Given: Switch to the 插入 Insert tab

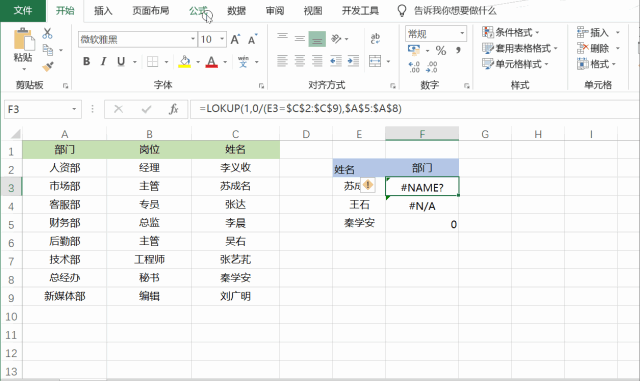Looking at the screenshot, I should [103, 11].
